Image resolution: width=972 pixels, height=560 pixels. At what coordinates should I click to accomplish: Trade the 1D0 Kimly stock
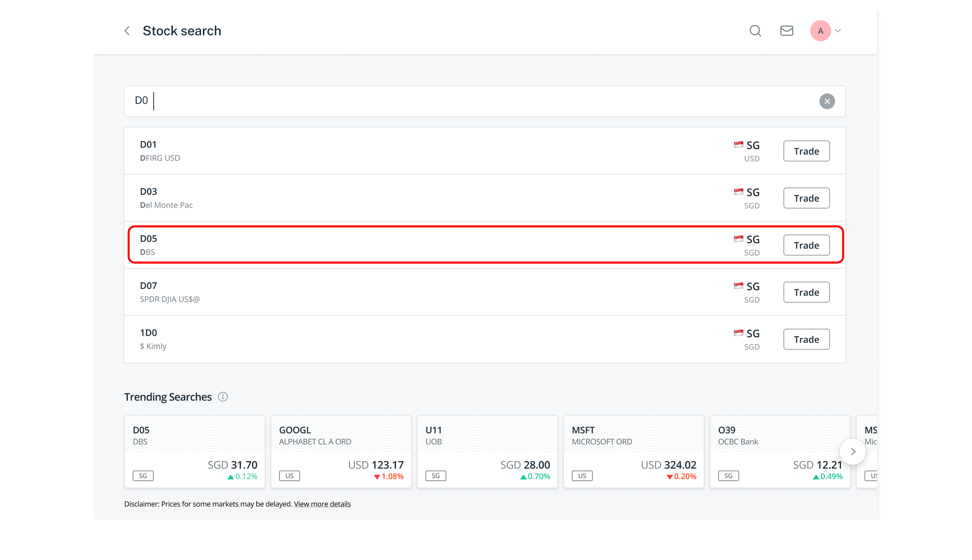806,339
